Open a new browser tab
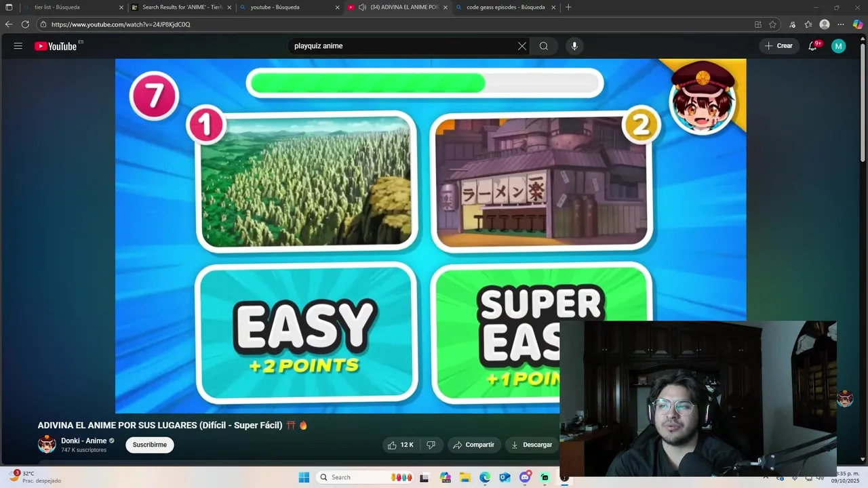 (568, 7)
